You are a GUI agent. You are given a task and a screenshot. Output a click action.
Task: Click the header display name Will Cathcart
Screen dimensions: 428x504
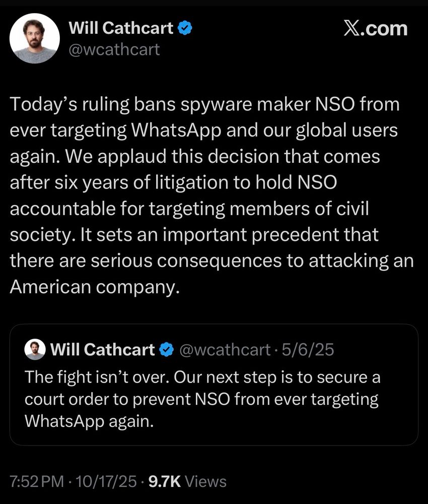click(121, 29)
